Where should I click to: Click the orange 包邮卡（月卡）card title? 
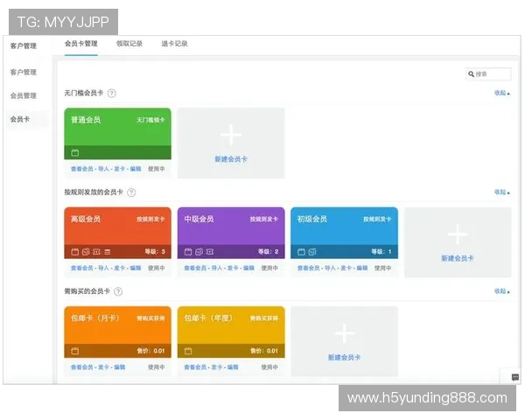(x=95, y=318)
